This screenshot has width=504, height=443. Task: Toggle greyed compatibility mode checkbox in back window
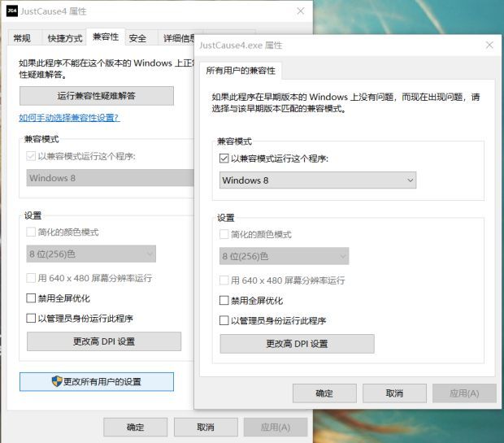tap(31, 156)
